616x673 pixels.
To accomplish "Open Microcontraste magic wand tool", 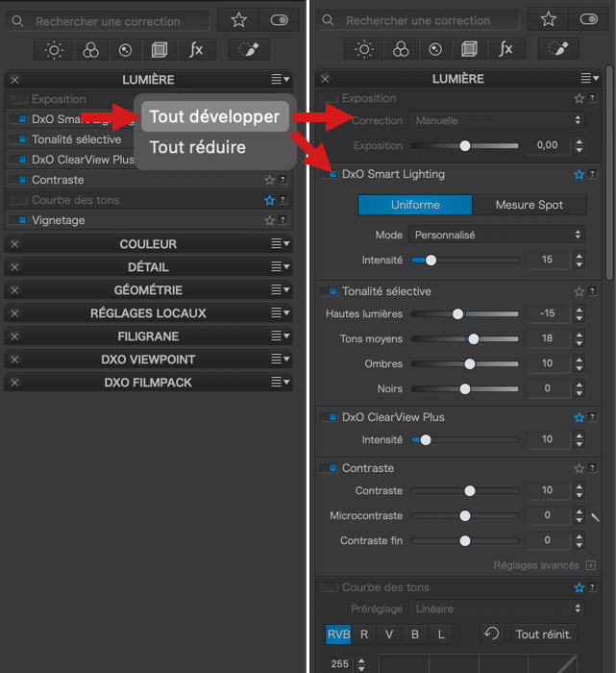I will 595,517.
